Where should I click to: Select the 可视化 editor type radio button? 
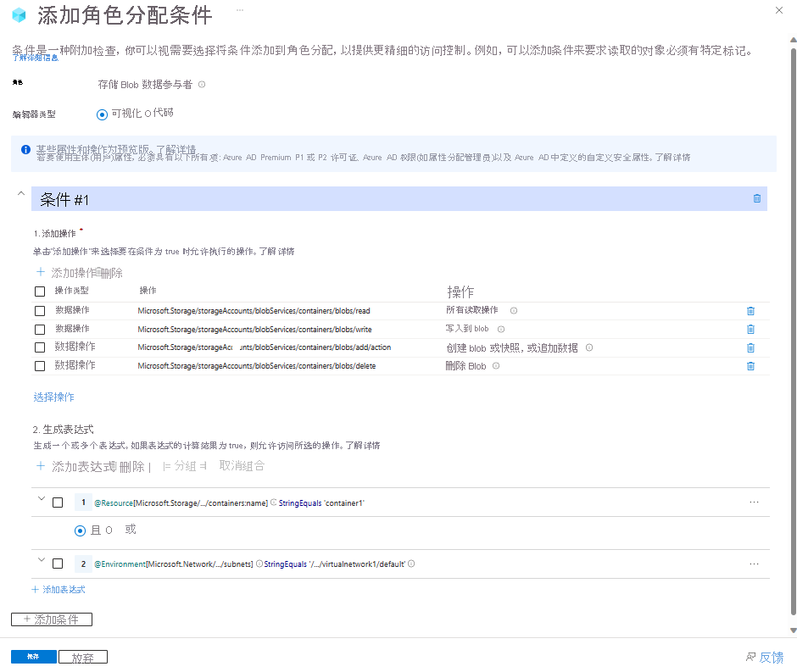[x=103, y=114]
